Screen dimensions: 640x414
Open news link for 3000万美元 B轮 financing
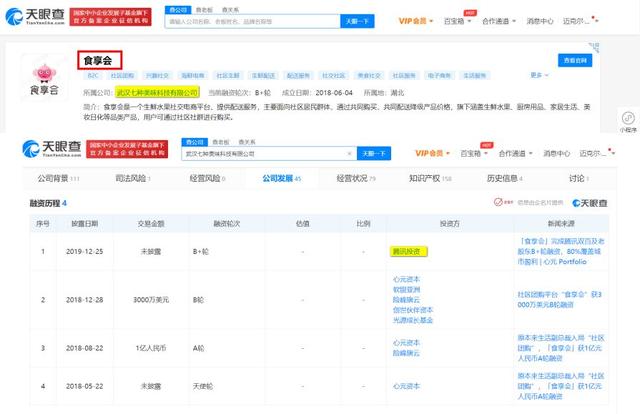point(559,300)
